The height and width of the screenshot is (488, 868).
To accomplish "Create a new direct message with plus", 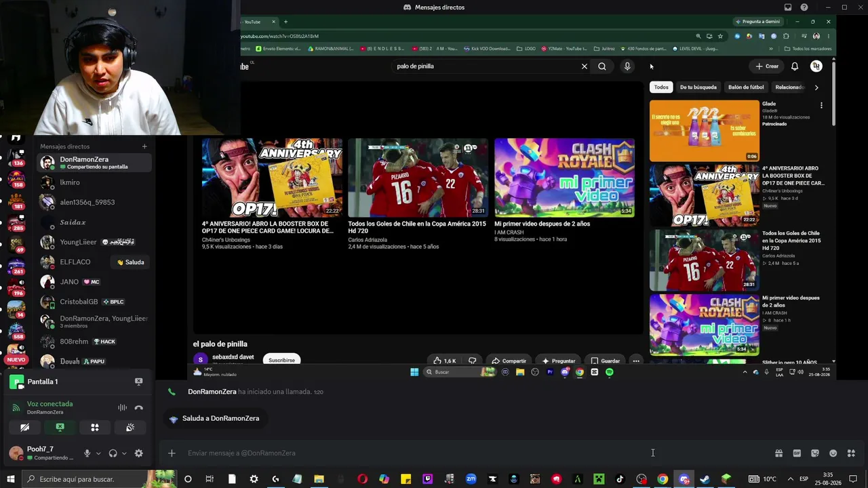I will coord(144,146).
